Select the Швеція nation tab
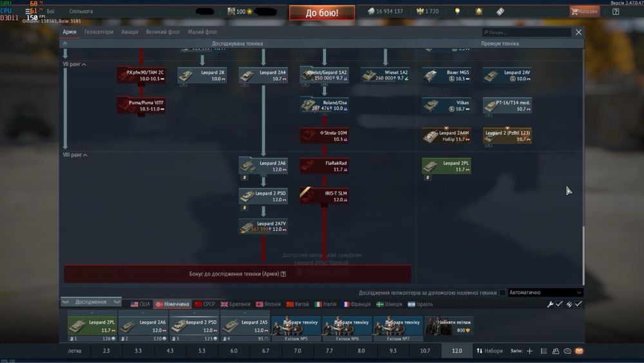Image resolution: width=644 pixels, height=363 pixels. [x=390, y=304]
